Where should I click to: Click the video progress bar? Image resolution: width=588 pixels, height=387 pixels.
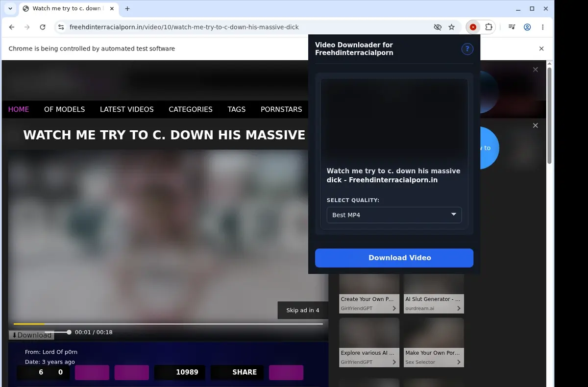168,324
